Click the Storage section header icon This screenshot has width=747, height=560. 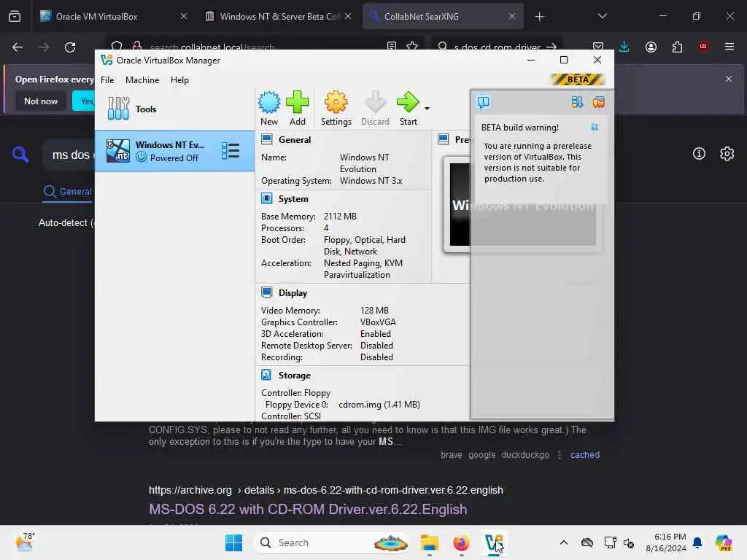(x=267, y=375)
